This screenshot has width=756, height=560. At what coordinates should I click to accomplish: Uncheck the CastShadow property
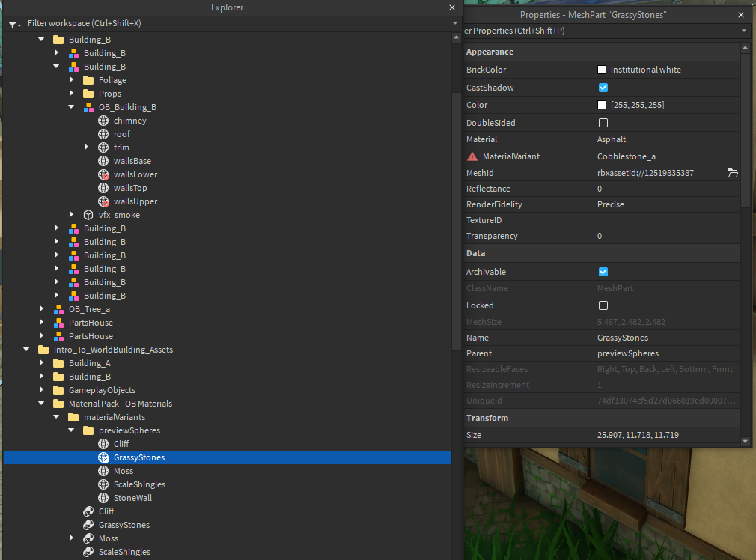click(603, 87)
